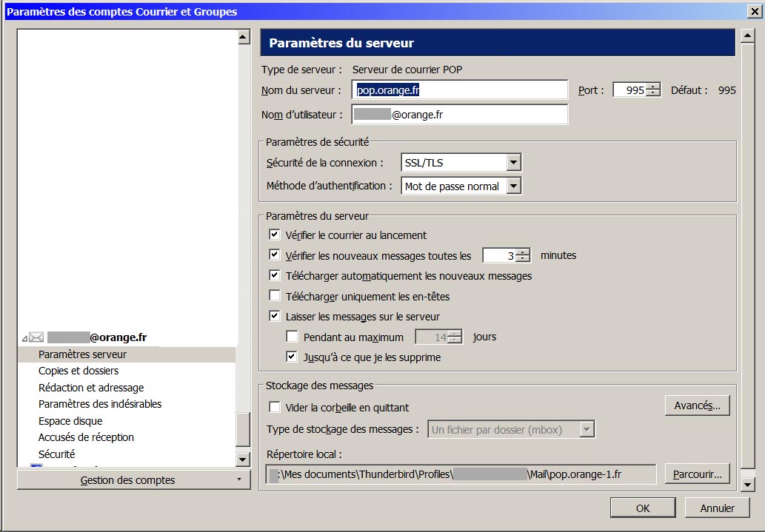This screenshot has width=765, height=532.
Task: Click in the 'Nom du serveur' field
Action: [459, 90]
